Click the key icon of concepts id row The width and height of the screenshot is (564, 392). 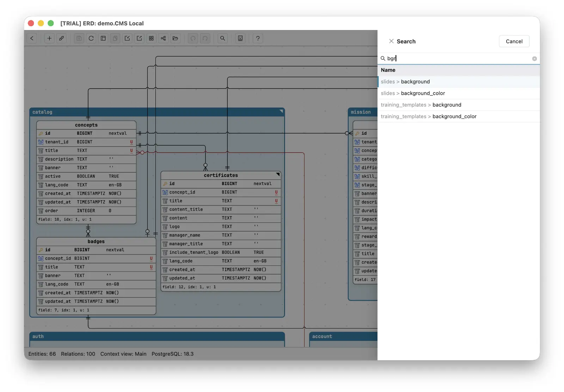[41, 134]
